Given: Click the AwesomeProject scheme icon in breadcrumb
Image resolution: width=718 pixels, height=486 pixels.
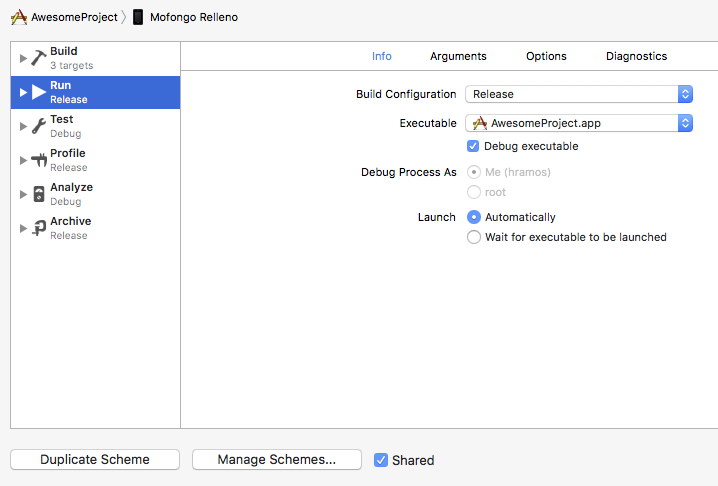Looking at the screenshot, I should click(x=18, y=17).
